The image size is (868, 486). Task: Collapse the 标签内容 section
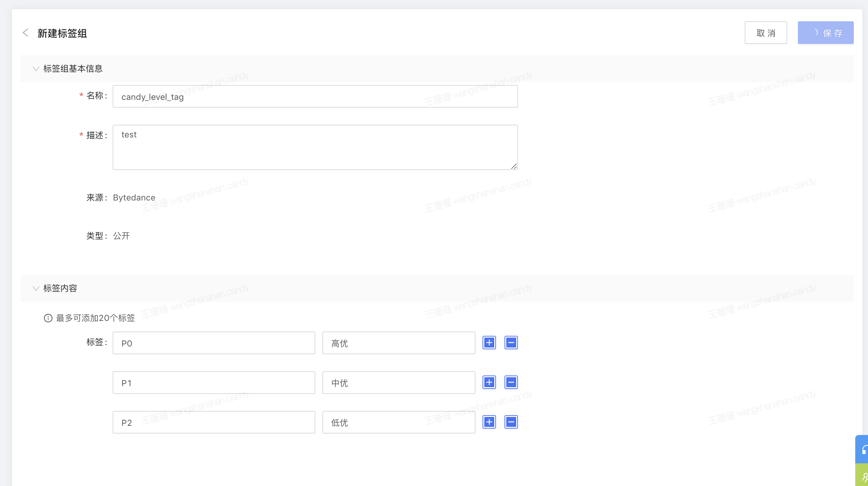pyautogui.click(x=36, y=288)
